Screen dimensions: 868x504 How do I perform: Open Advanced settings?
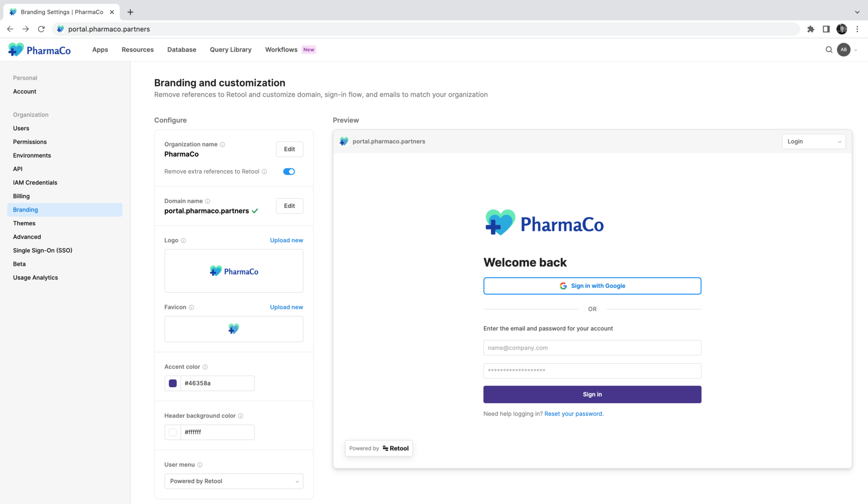(x=27, y=237)
